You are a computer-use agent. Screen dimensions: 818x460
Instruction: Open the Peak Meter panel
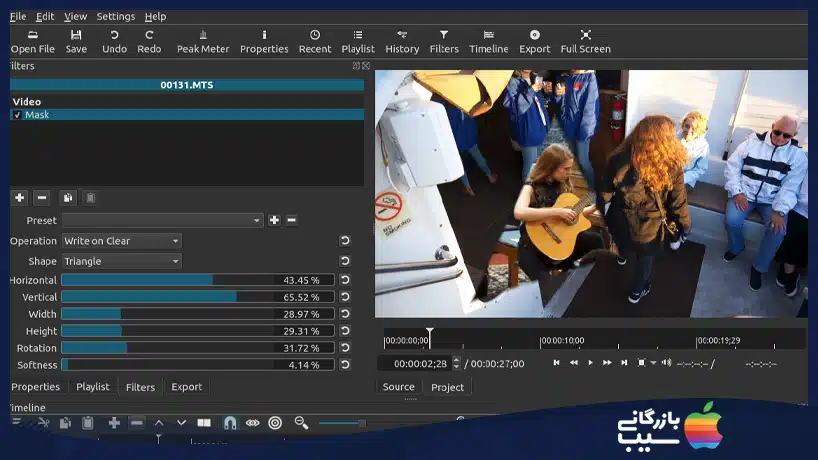pyautogui.click(x=203, y=41)
